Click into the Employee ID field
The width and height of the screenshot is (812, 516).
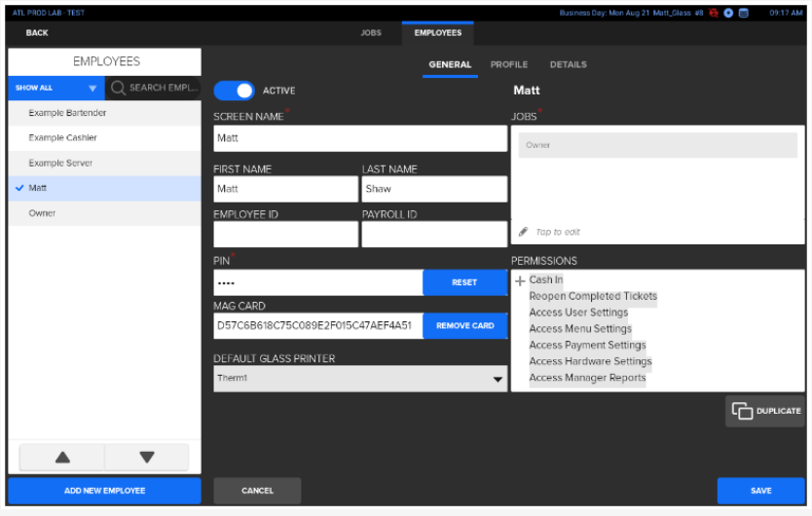click(285, 234)
